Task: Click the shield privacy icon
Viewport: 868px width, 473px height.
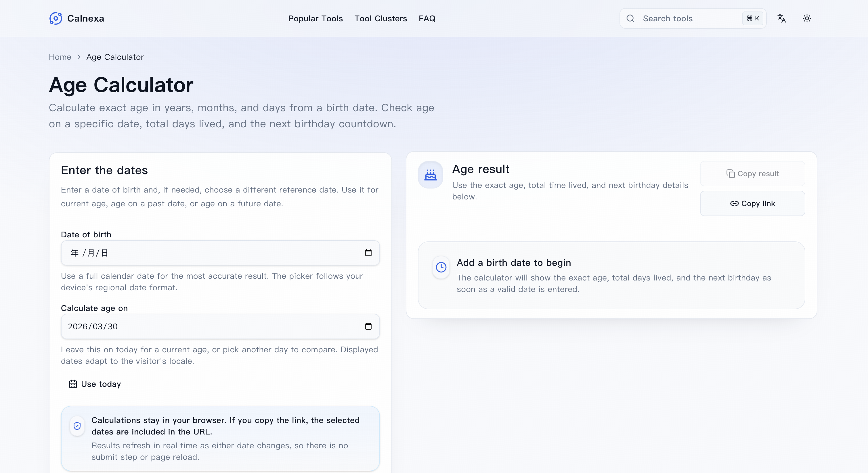Action: click(x=77, y=426)
